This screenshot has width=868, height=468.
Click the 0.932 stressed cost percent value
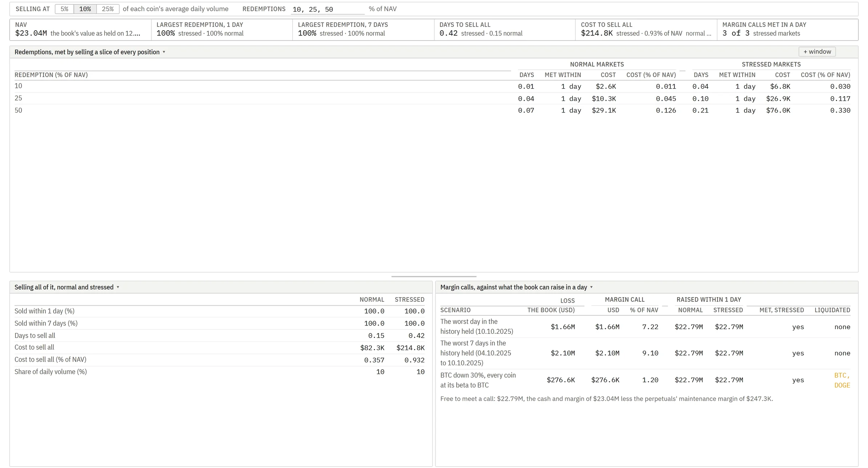(x=414, y=360)
